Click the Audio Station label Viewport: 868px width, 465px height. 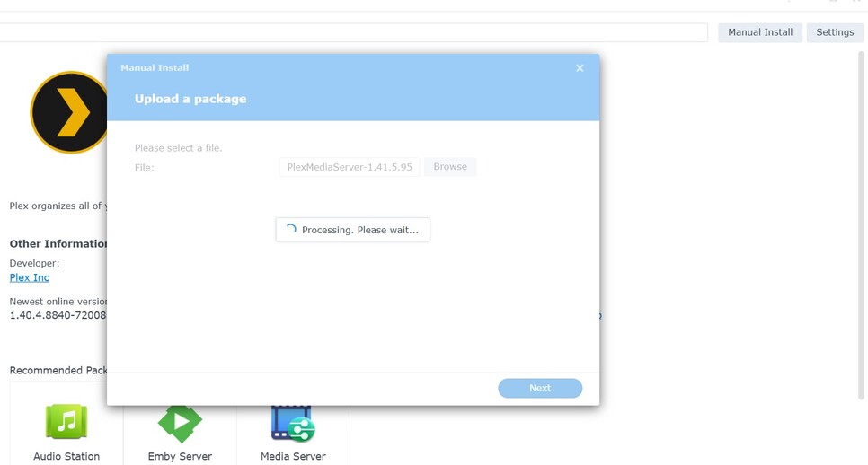[66, 456]
